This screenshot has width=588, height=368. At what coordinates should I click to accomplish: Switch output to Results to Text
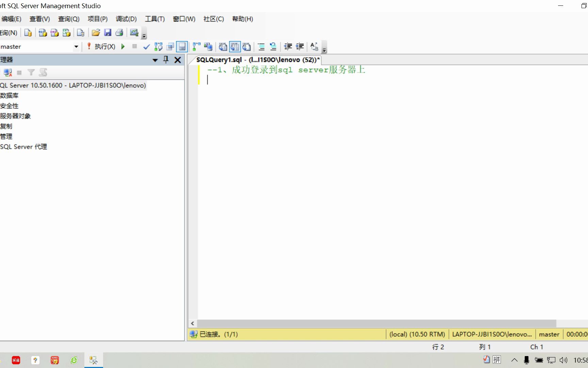223,47
